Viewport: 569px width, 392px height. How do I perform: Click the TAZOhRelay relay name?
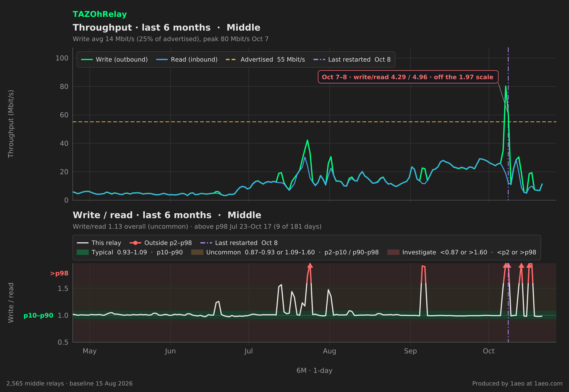100,14
